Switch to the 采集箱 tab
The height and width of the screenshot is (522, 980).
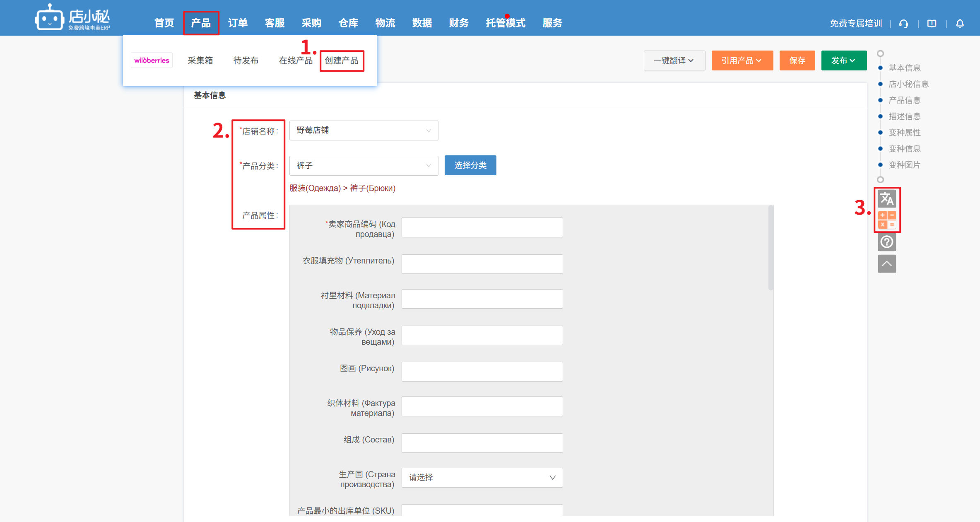click(200, 60)
